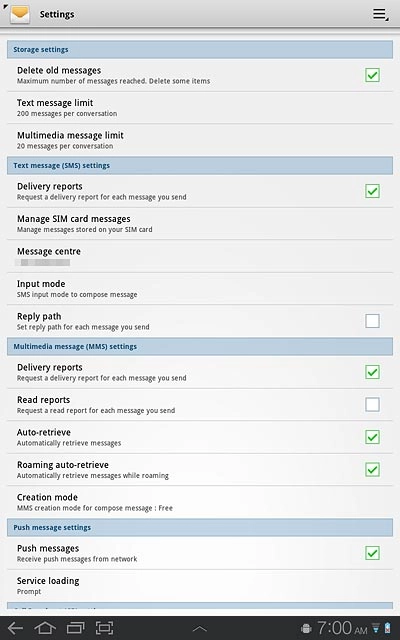Tap the Messaging envelope icon
Screen dimensions: 400x640
click(20, 14)
